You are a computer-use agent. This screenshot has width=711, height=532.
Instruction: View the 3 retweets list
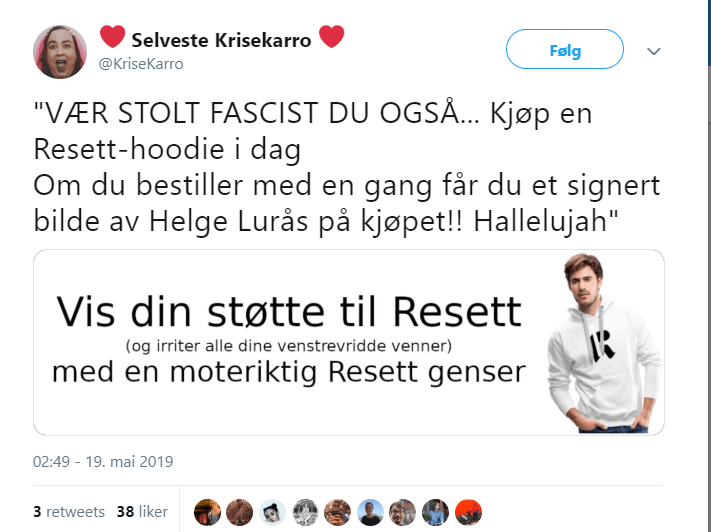click(x=68, y=511)
